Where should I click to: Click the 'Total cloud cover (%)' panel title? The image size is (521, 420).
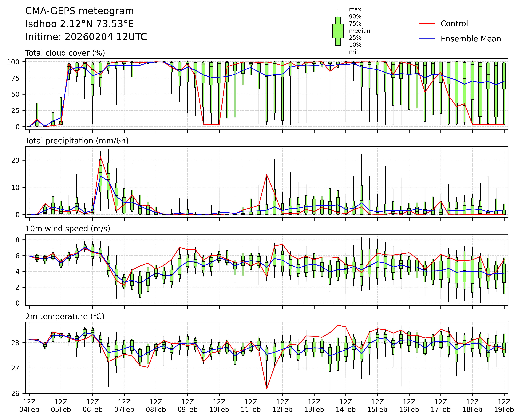[65, 53]
